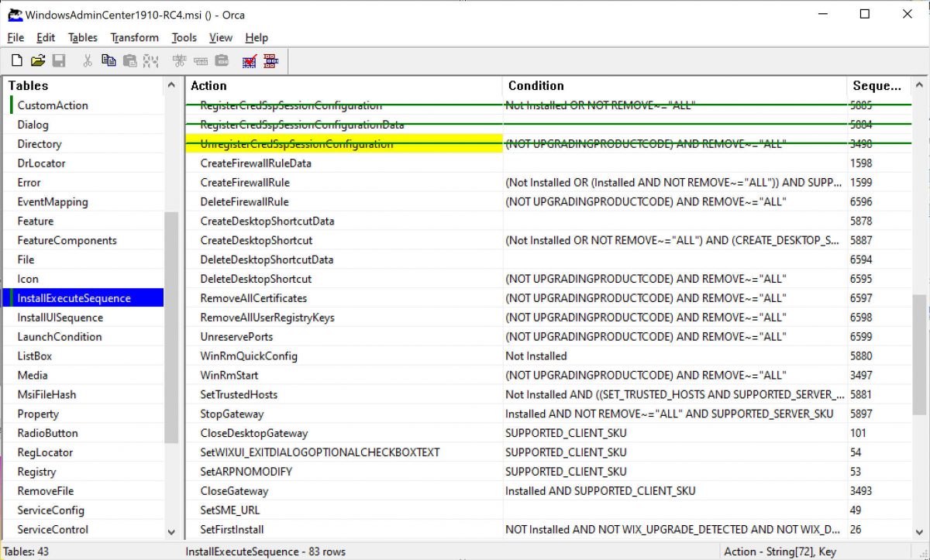Viewport: 930px width, 560px height.
Task: Select the Registry table in list
Action: (36, 472)
